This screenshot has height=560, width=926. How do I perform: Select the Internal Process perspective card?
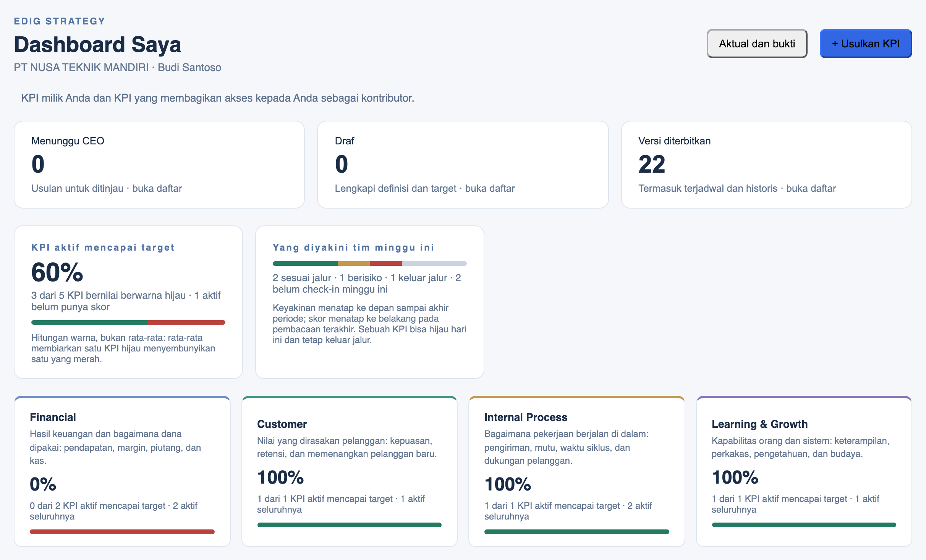click(x=576, y=471)
